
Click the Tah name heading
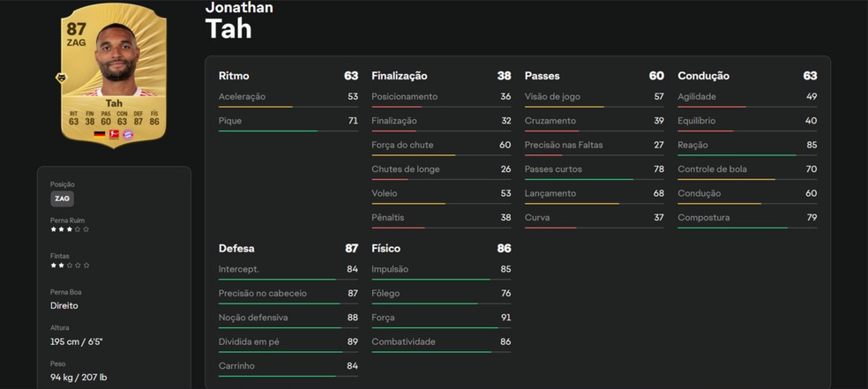(228, 28)
